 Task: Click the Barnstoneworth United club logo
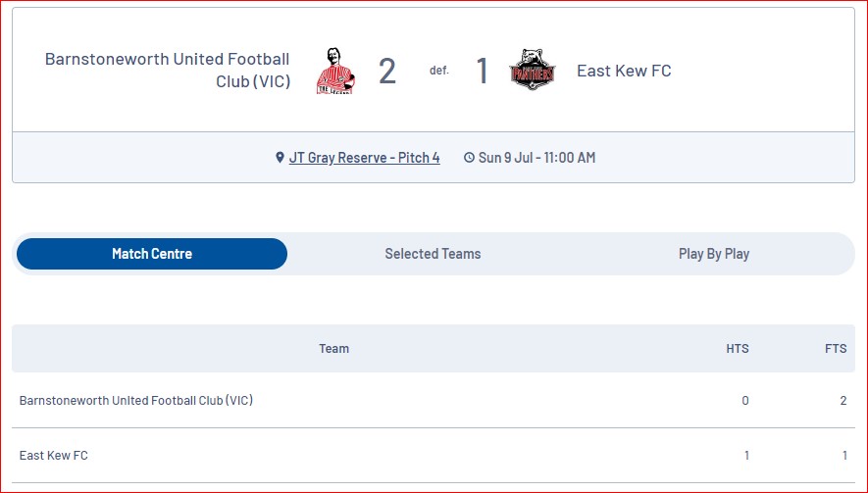click(x=335, y=71)
